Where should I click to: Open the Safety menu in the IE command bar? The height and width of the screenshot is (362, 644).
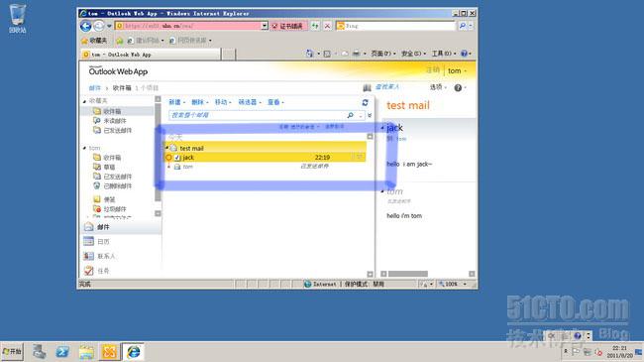[413, 54]
